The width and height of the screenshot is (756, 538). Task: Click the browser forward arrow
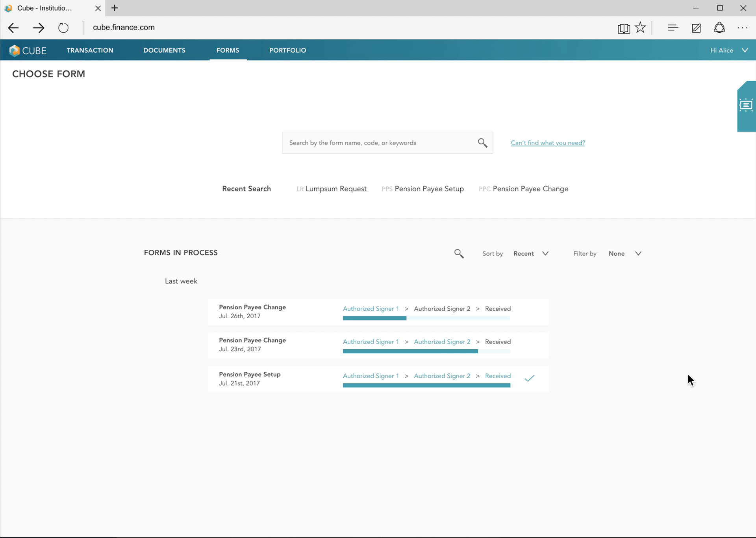39,28
